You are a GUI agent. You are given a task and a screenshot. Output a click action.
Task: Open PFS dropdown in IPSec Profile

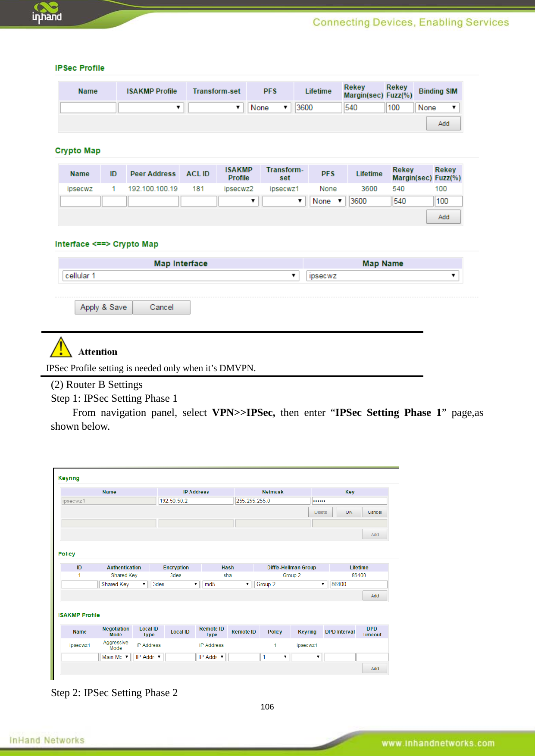(270, 107)
